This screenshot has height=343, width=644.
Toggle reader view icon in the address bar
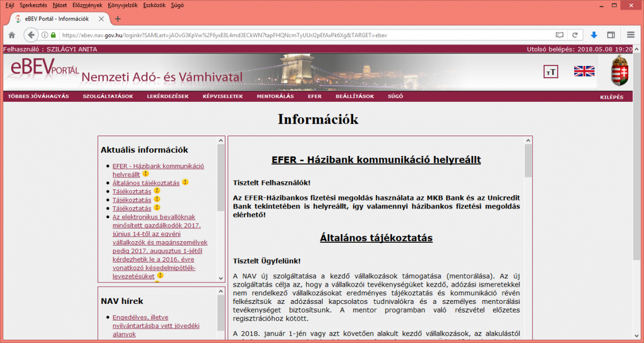point(560,35)
